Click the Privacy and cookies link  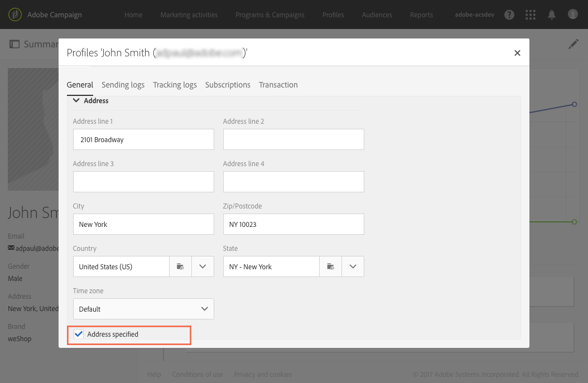click(263, 375)
